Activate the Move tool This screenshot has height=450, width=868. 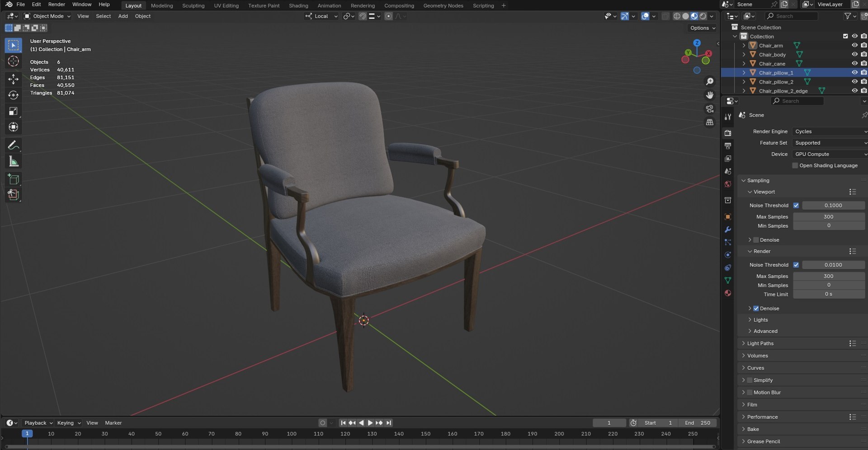tap(13, 79)
